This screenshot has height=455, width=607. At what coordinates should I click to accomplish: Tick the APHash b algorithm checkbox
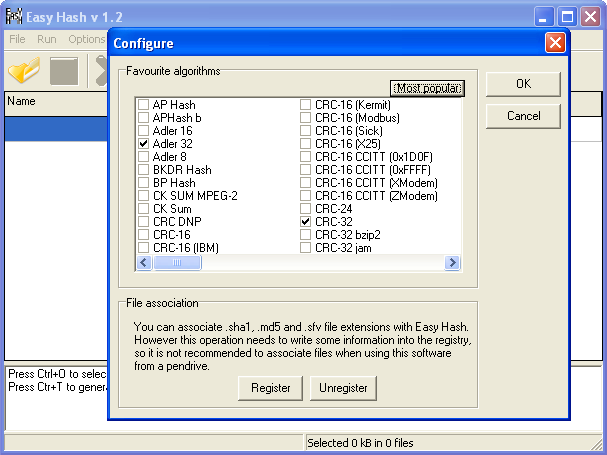tap(144, 118)
